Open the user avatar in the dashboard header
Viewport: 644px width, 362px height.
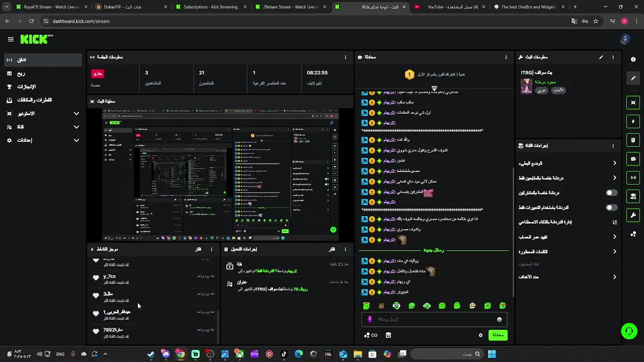625,39
